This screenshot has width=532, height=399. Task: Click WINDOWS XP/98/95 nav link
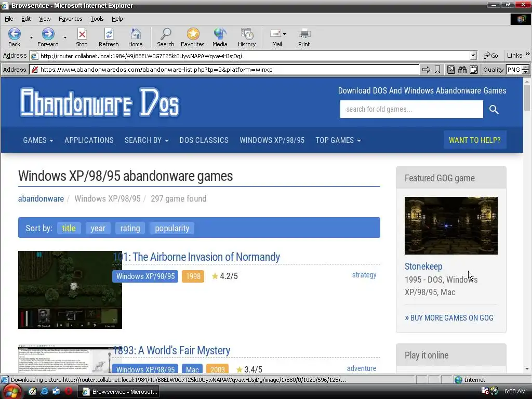click(x=272, y=140)
